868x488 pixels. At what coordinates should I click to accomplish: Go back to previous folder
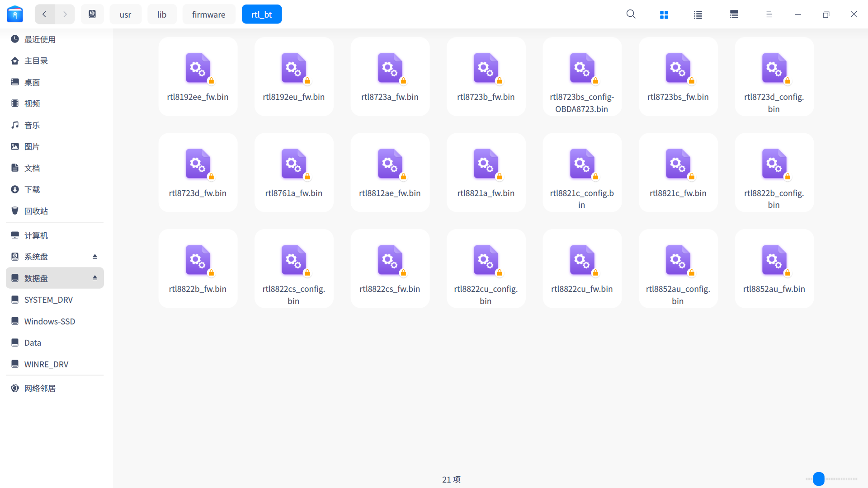pyautogui.click(x=44, y=14)
